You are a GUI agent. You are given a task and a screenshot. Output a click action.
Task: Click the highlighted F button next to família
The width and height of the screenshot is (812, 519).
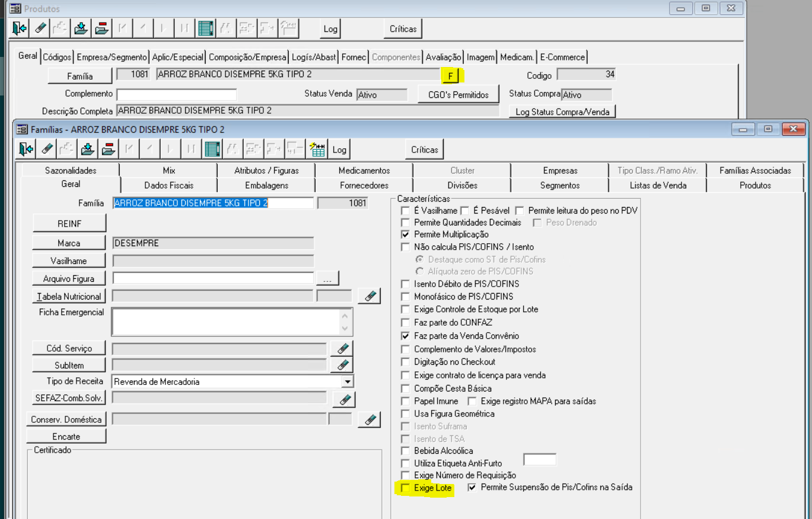tap(451, 76)
